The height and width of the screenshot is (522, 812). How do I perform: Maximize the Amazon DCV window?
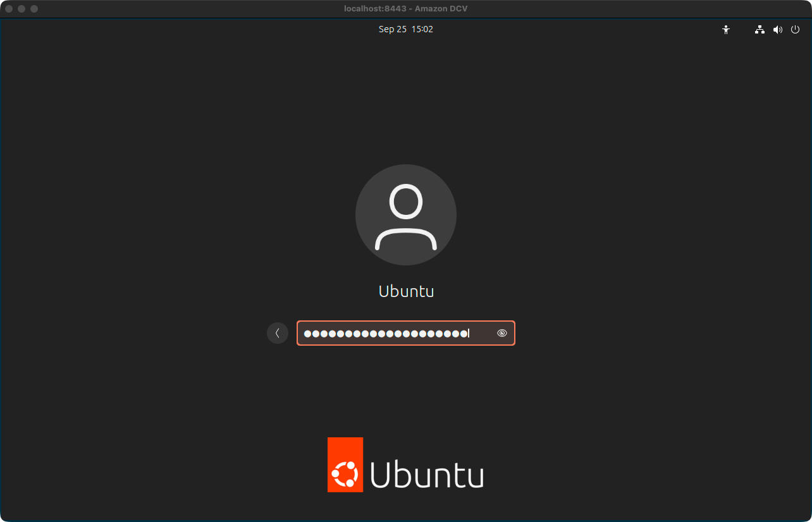point(34,9)
